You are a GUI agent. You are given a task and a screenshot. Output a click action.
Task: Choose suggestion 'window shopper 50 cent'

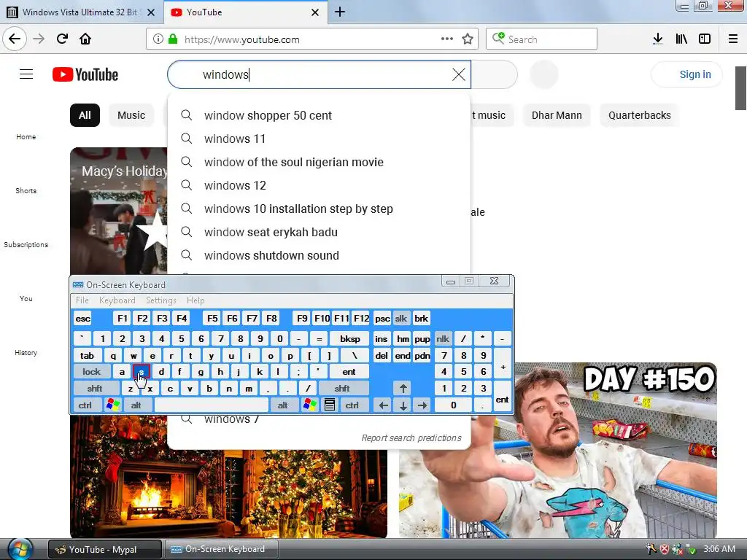(x=320, y=115)
